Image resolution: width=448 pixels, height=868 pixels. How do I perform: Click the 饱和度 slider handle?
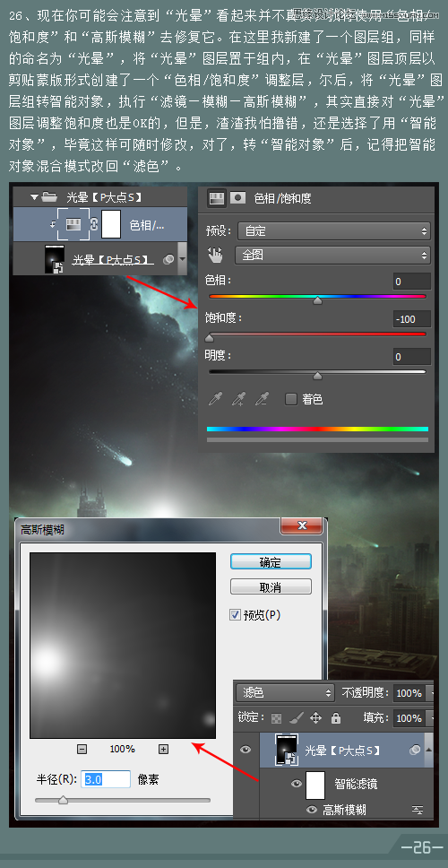(x=209, y=338)
